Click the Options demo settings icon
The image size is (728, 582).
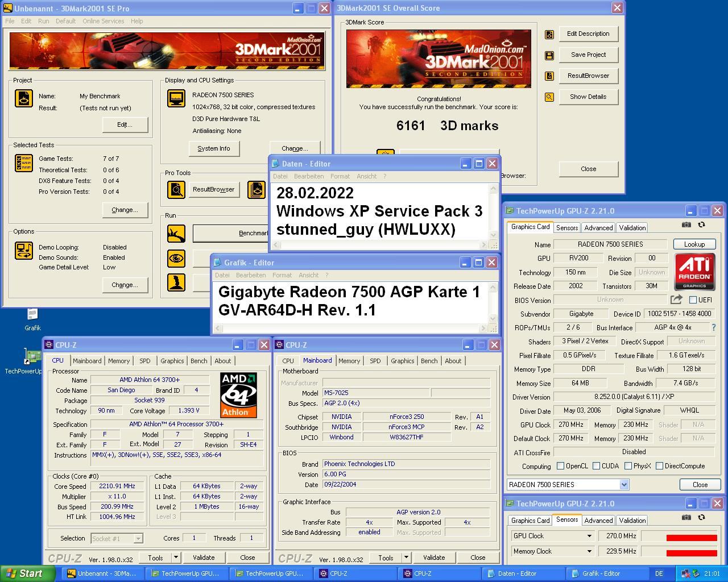[24, 250]
